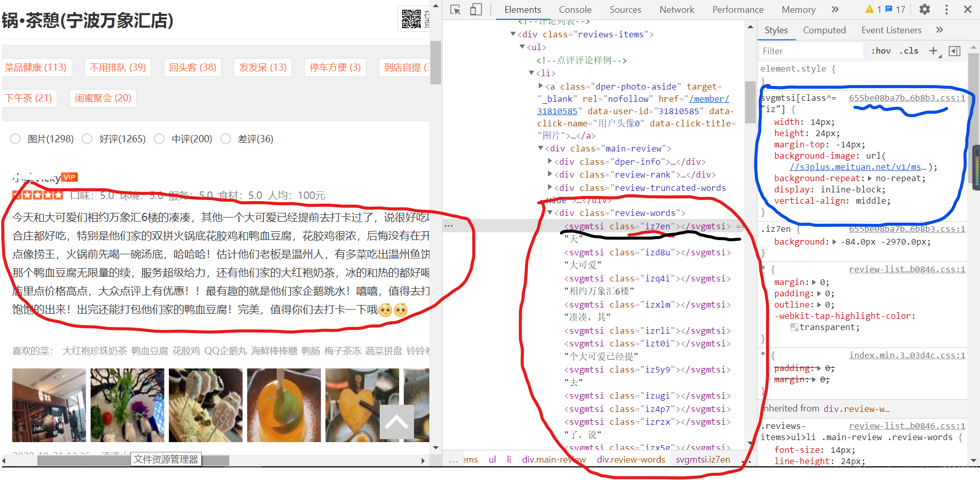Click the transparent color swatch
The width and height of the screenshot is (980, 480).
[794, 327]
